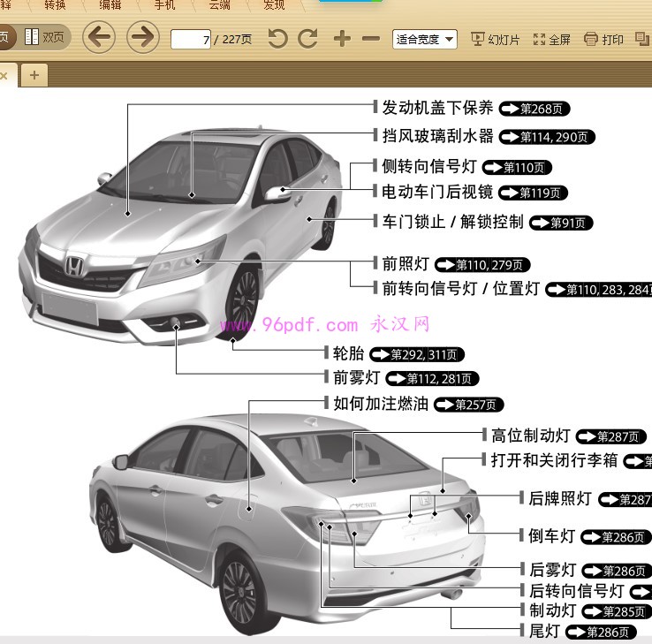
Task: Go to the next page arrow
Action: point(142,37)
